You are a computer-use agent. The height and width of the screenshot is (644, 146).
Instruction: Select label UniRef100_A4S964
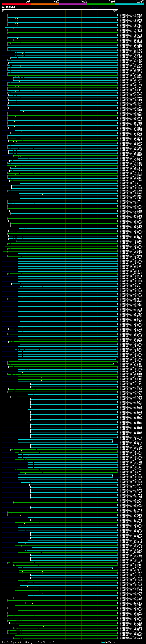point(131,42)
